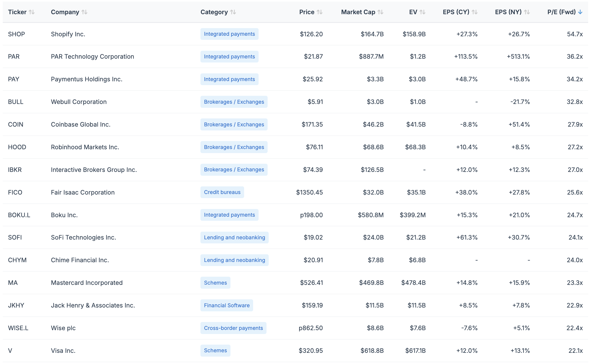The width and height of the screenshot is (592, 364).
Task: Click the EPS (NY) sort icon
Action: click(527, 12)
